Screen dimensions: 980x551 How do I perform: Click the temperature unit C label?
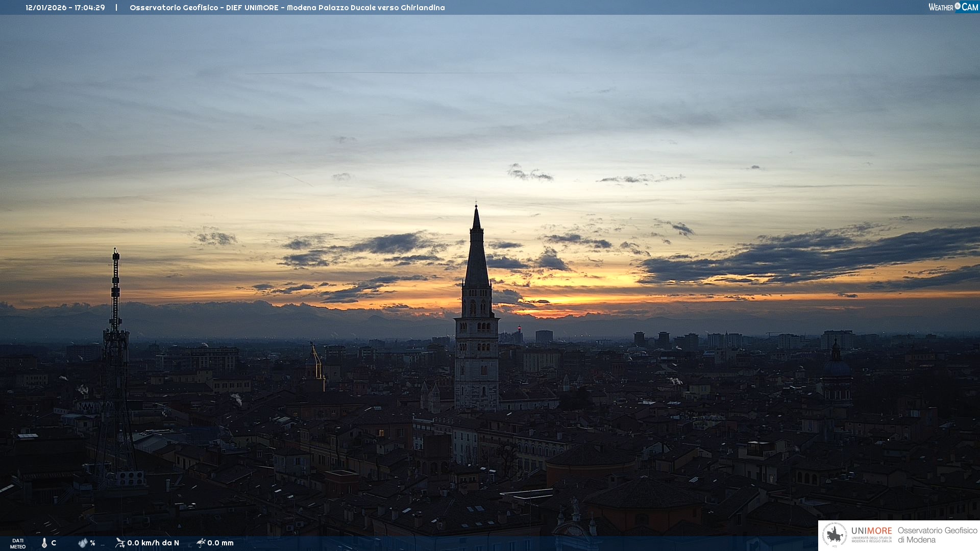coord(54,543)
